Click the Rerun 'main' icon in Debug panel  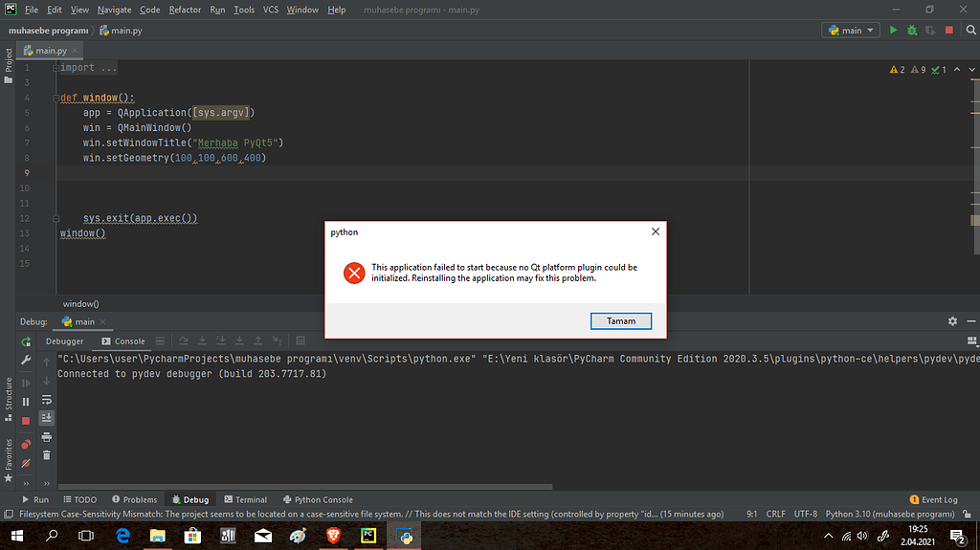pos(26,341)
